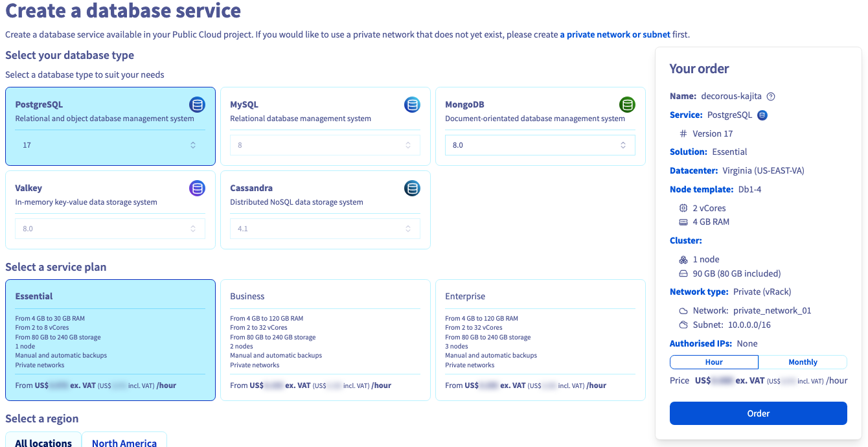This screenshot has width=868, height=447.
Task: Click the green MongoDB database icon
Action: (627, 104)
